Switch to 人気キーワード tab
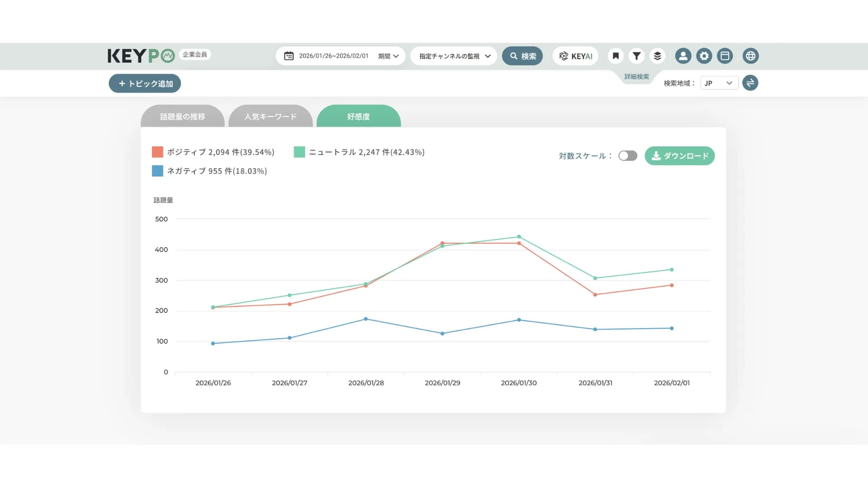Screen dimensions: 868x488 [x=270, y=117]
